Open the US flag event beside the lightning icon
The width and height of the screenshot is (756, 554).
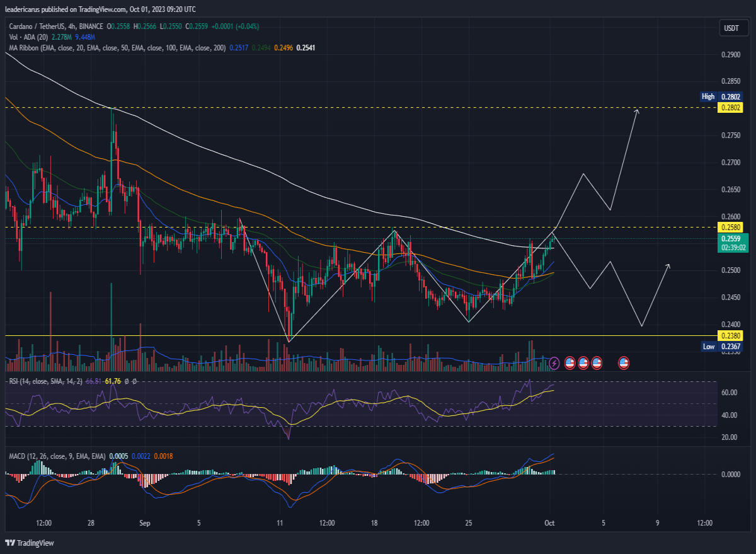click(570, 362)
